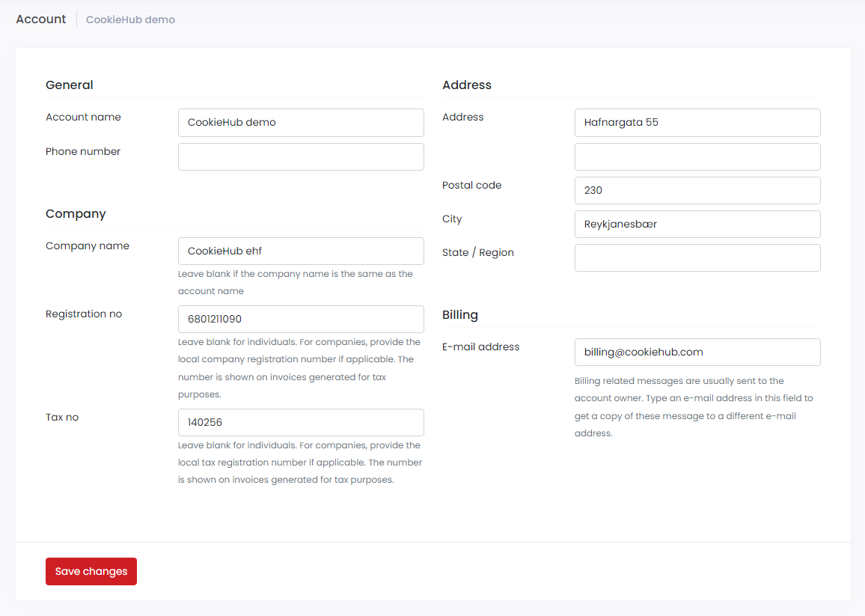Click the Billing section heading
The height and width of the screenshot is (616, 865).
[x=459, y=314]
